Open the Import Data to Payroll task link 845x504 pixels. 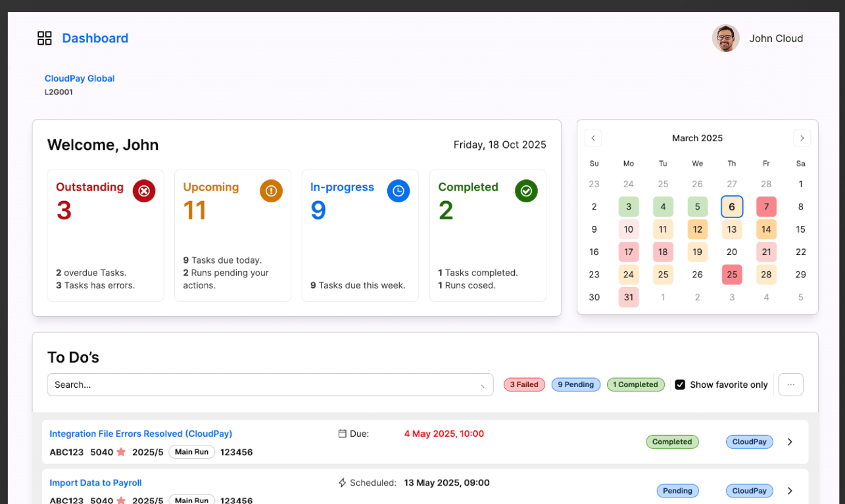(95, 482)
